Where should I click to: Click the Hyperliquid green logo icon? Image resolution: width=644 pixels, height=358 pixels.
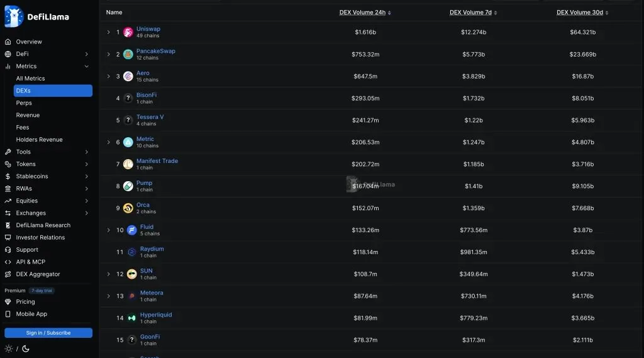(132, 318)
